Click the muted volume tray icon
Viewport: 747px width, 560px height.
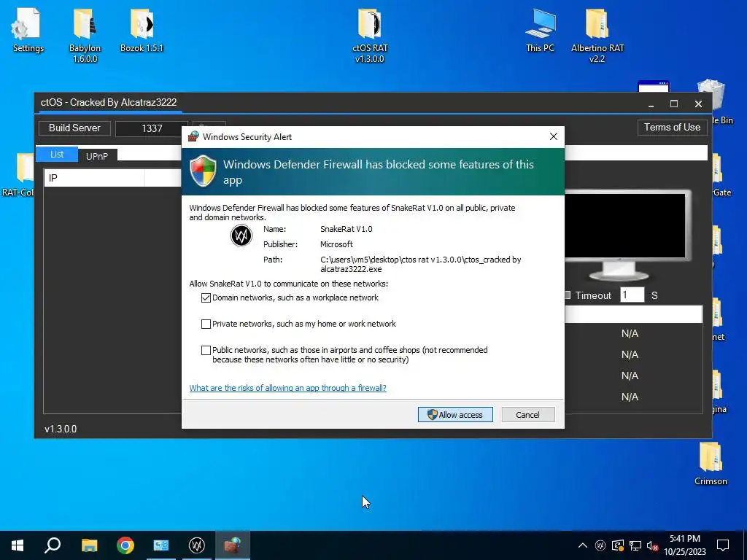(x=652, y=545)
